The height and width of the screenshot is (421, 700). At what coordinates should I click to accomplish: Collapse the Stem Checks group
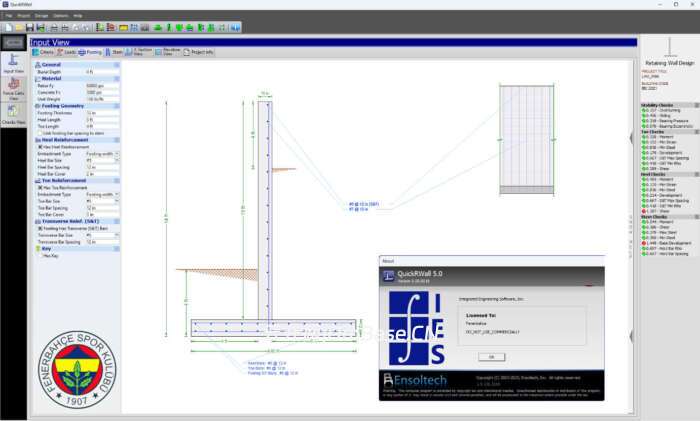[x=696, y=217]
